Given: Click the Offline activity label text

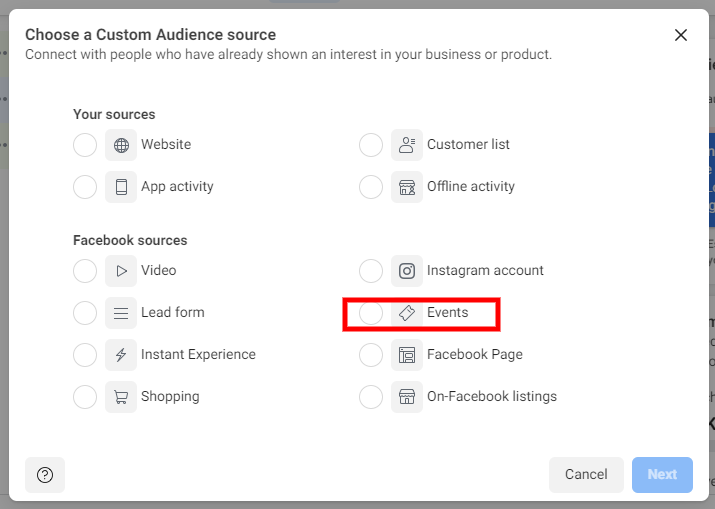Looking at the screenshot, I should 471,187.
